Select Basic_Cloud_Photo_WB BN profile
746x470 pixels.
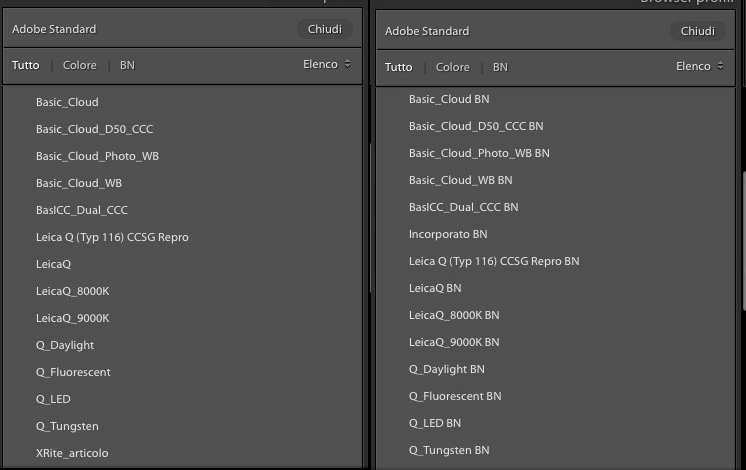click(479, 153)
